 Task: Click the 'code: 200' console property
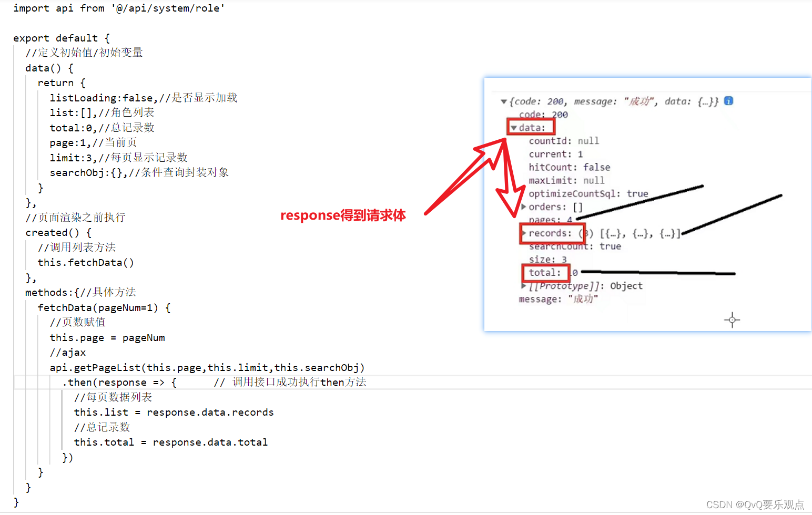click(543, 115)
